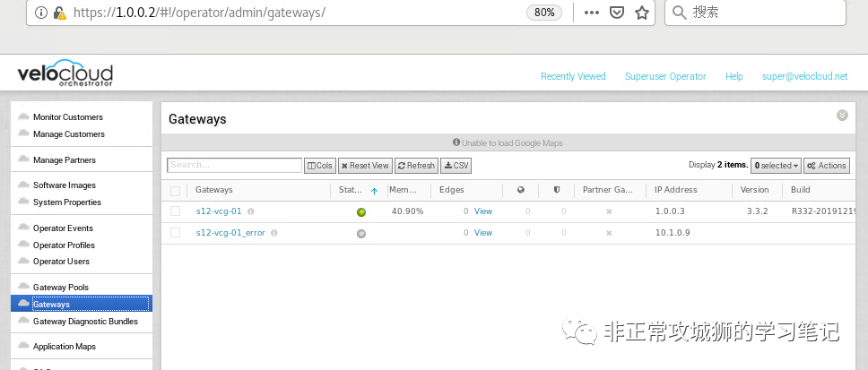Image resolution: width=868 pixels, height=370 pixels.
Task: Click the gateway Search field
Action: [x=235, y=166]
